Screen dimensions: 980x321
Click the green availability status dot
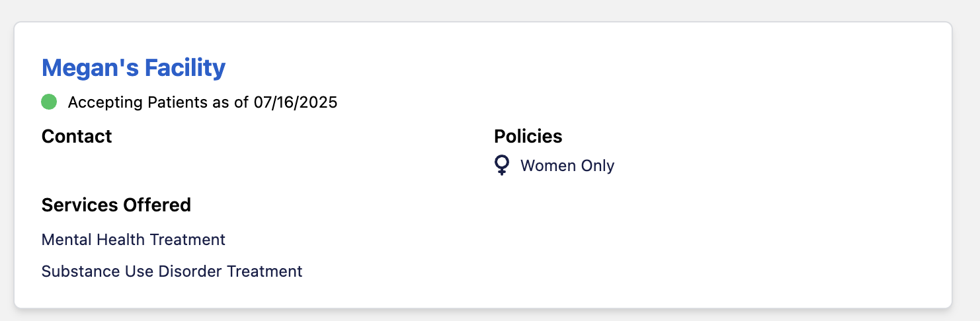point(49,102)
